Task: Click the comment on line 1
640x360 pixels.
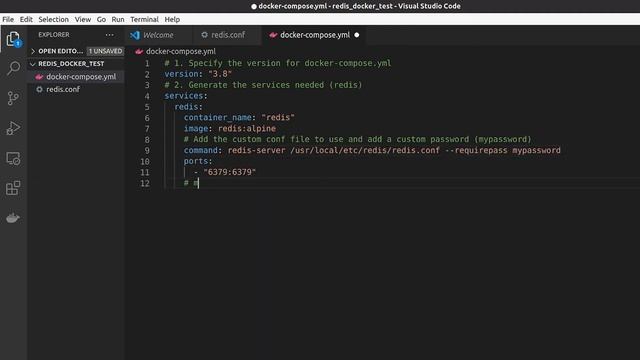Action: 278,63
